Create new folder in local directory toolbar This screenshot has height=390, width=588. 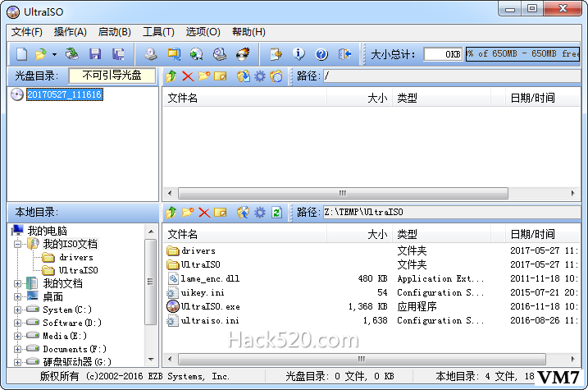[188, 213]
